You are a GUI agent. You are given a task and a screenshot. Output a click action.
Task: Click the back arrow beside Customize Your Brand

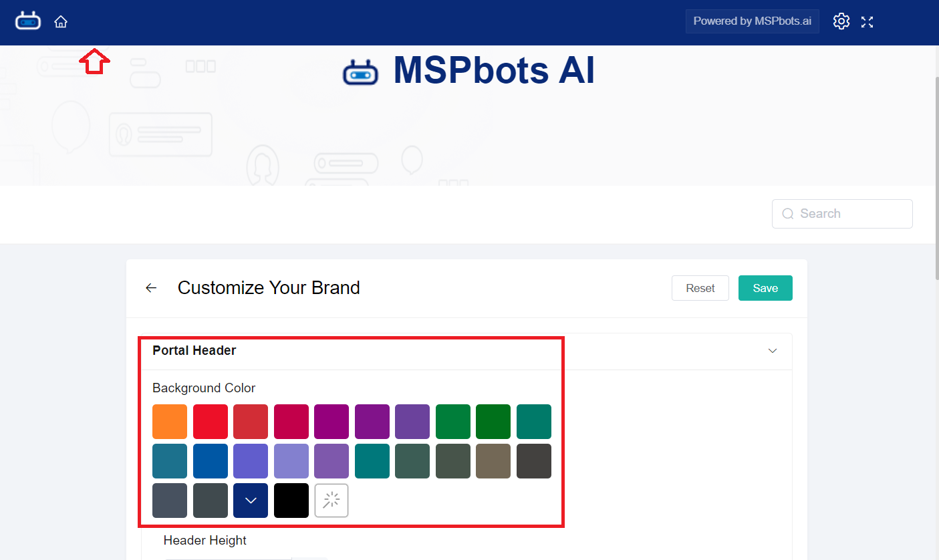151,288
